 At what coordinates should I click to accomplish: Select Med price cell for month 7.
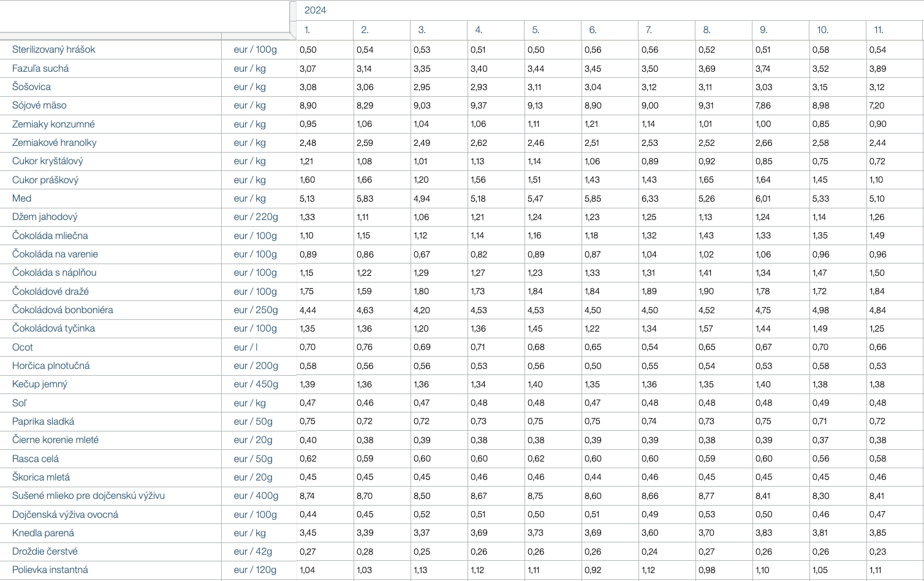[x=649, y=199]
